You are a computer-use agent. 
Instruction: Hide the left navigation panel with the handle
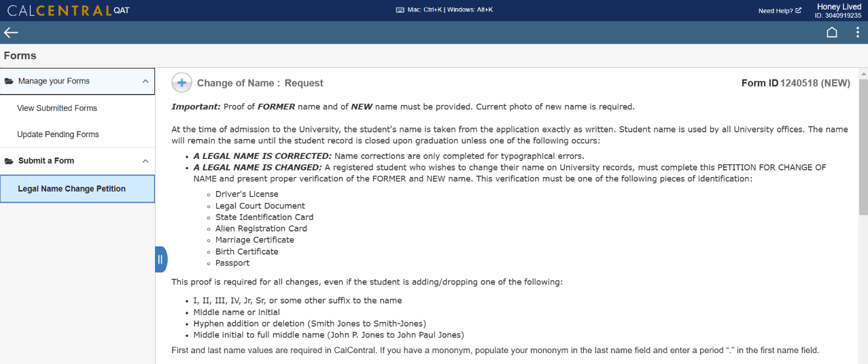[160, 259]
